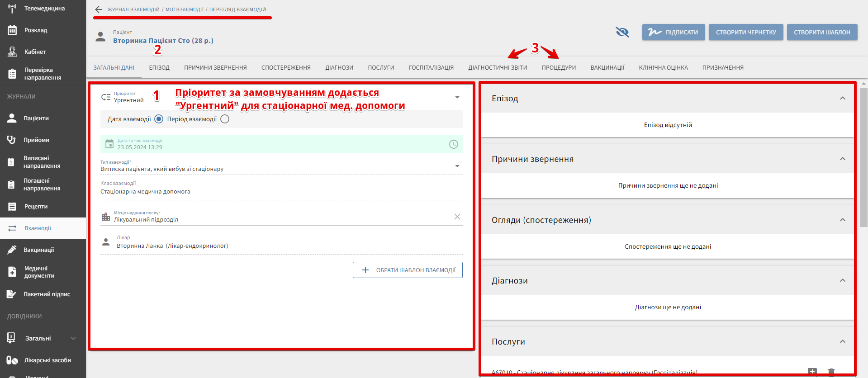This screenshot has width=868, height=378.
Task: Collapse the Причини звернення section
Action: [x=842, y=159]
